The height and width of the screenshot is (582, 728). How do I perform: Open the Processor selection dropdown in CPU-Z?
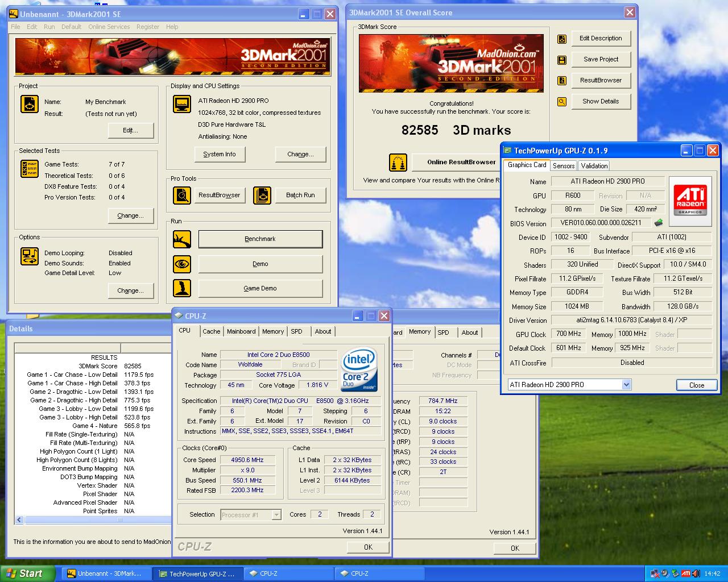pos(276,515)
